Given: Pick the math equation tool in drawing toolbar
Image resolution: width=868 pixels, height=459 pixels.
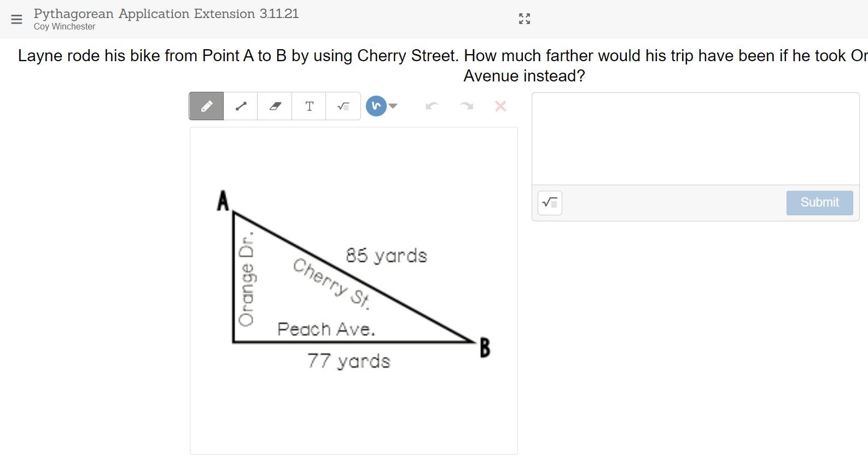Looking at the screenshot, I should pos(343,106).
